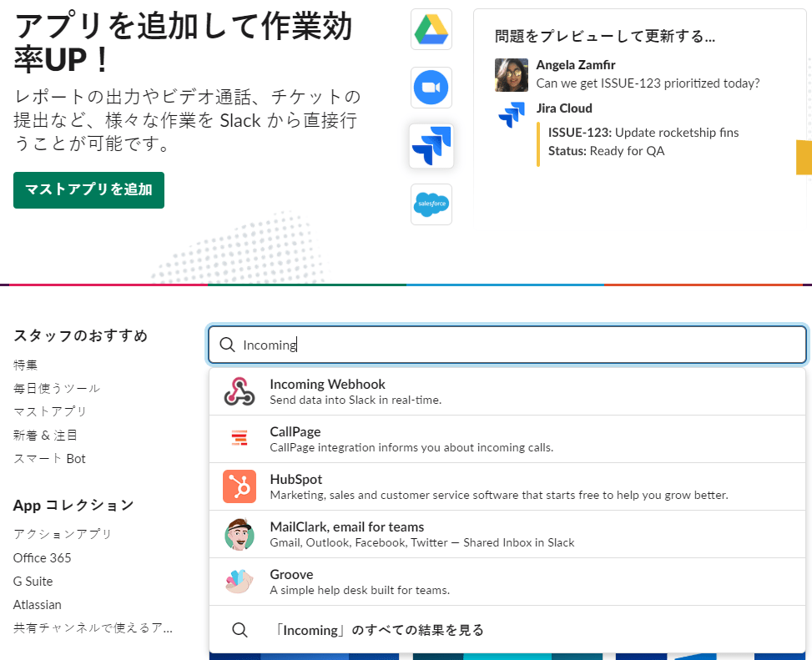Open MailClark, email for teams result

click(507, 534)
